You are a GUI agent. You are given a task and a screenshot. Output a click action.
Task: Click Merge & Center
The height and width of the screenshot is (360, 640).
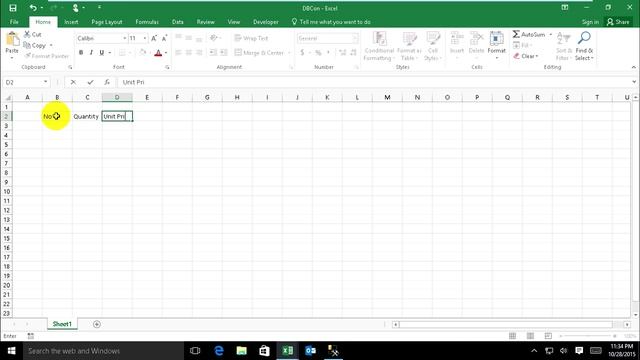259,53
